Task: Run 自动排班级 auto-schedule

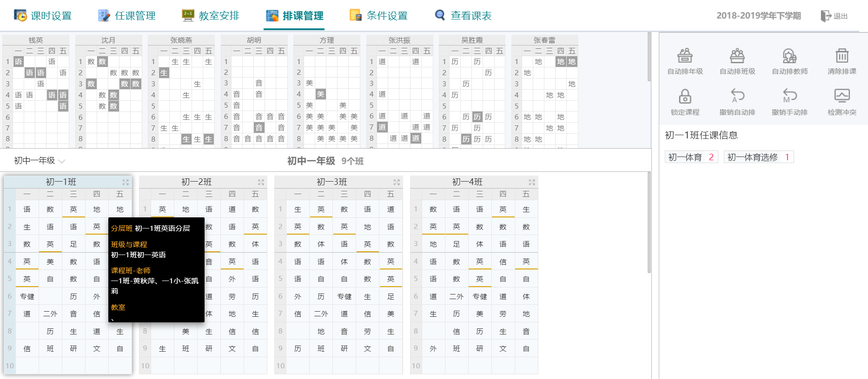Action: click(x=737, y=61)
